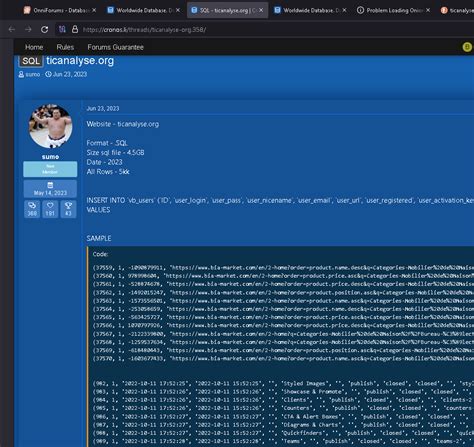This screenshot has width=474, height=447.
Task: Click the user icon beside author sumo
Action: [21, 74]
